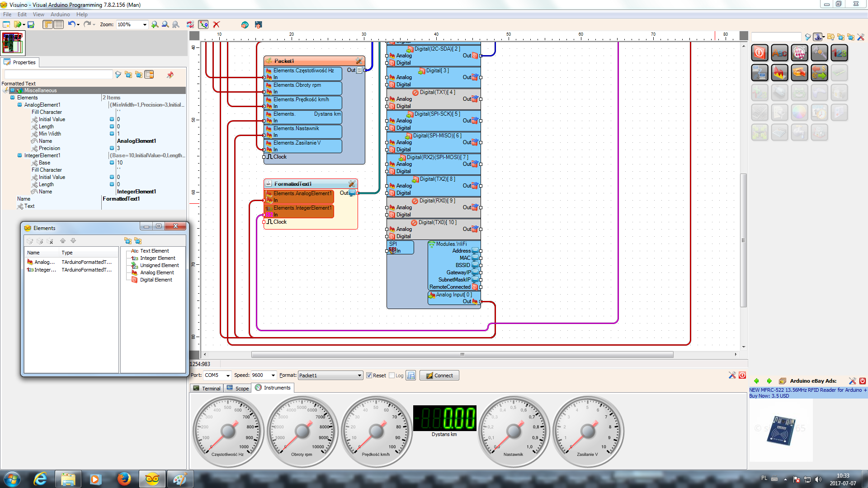868x488 pixels.
Task: Open the Converters category (currency arrows icon)
Action: 819,73
